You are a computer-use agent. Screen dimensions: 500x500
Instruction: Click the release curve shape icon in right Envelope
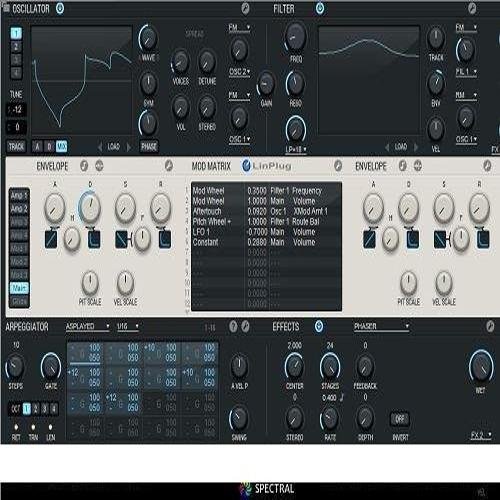pyautogui.click(x=483, y=239)
